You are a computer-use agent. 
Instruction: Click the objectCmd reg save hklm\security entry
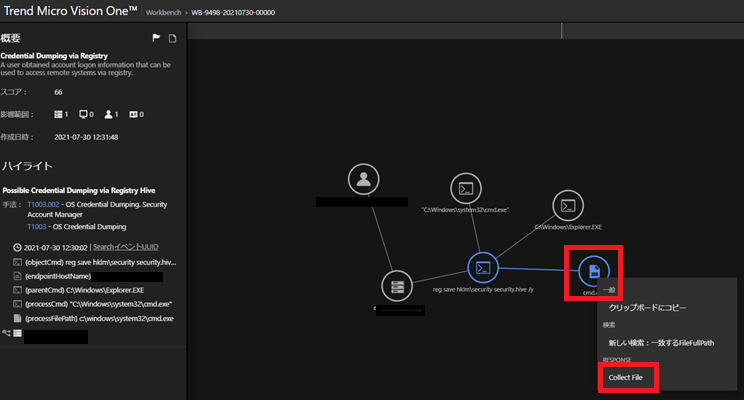click(x=101, y=262)
